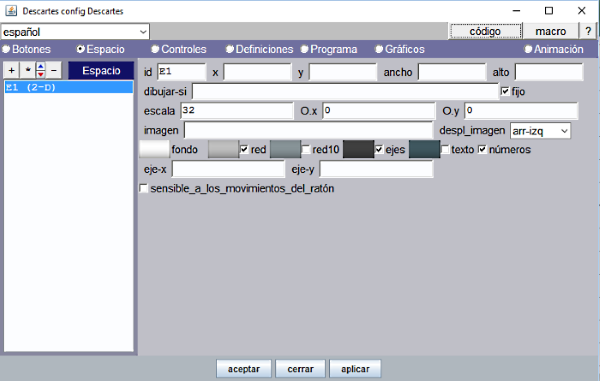Image resolution: width=600 pixels, height=381 pixels.
Task: Switch to the Gráficos section
Action: coord(400,49)
